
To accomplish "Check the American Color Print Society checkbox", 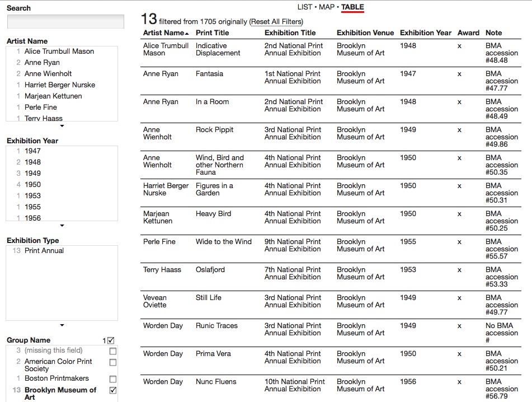I will pyautogui.click(x=113, y=363).
